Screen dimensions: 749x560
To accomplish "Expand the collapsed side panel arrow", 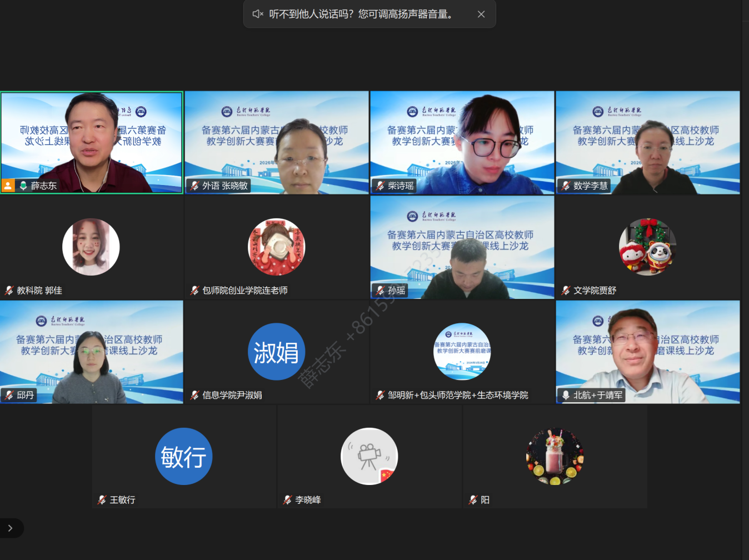I will coord(10,528).
